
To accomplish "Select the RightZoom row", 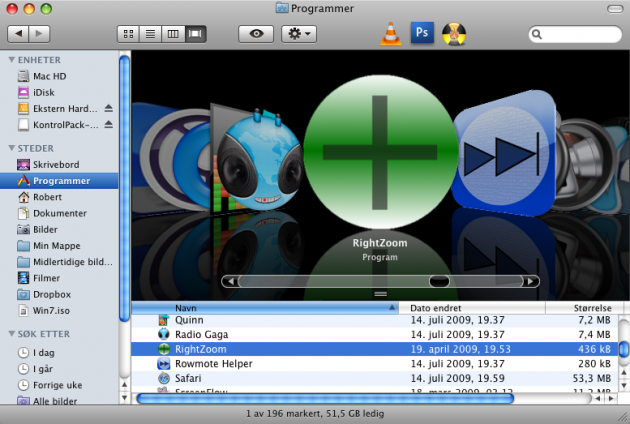I will (x=375, y=349).
